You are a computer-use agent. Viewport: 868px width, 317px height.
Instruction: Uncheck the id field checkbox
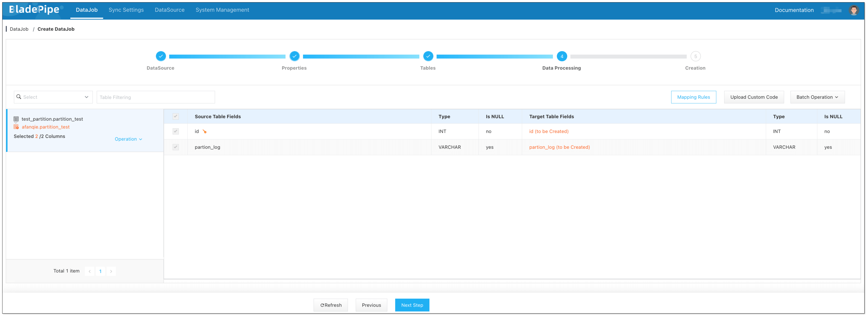coord(176,131)
